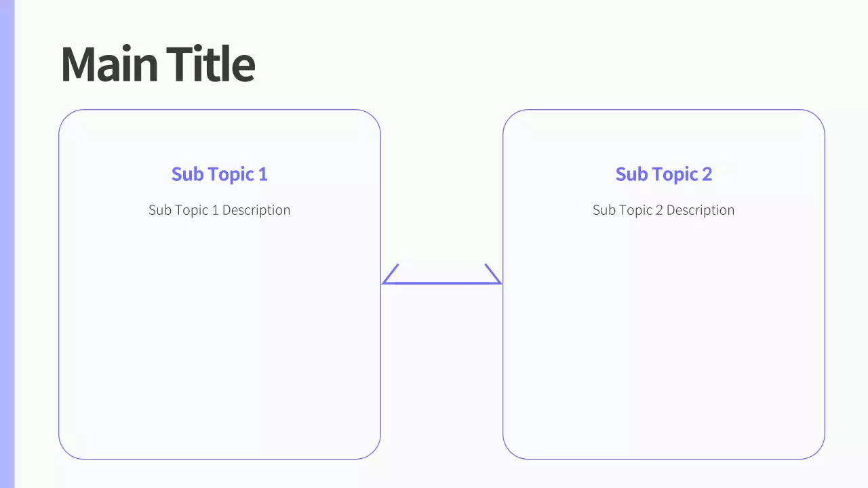Click the "Sub Topic 2" heading

click(663, 174)
